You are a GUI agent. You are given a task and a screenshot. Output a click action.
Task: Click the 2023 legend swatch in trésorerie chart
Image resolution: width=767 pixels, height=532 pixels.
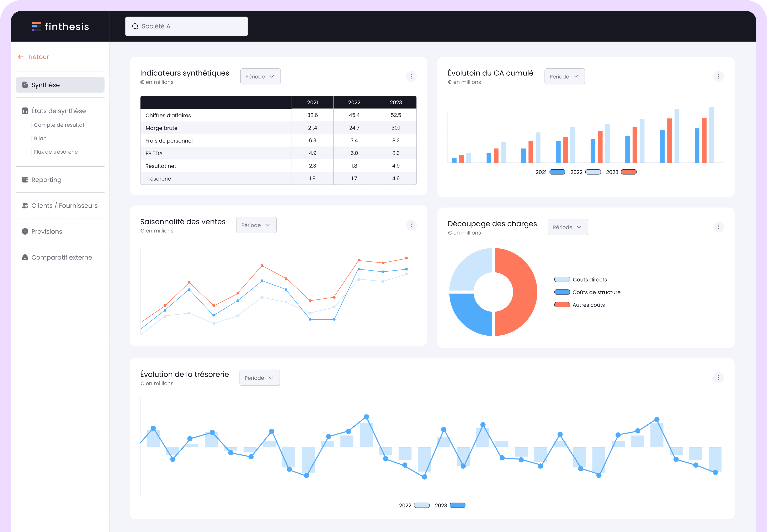[x=457, y=505]
